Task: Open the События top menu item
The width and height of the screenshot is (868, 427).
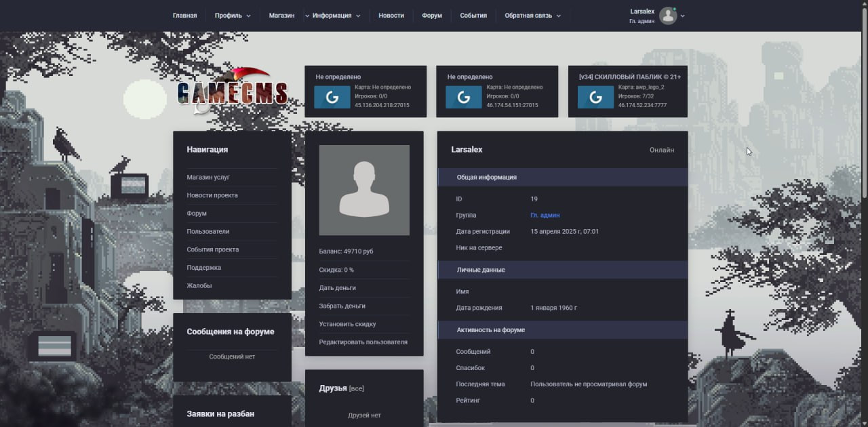Action: (x=473, y=16)
